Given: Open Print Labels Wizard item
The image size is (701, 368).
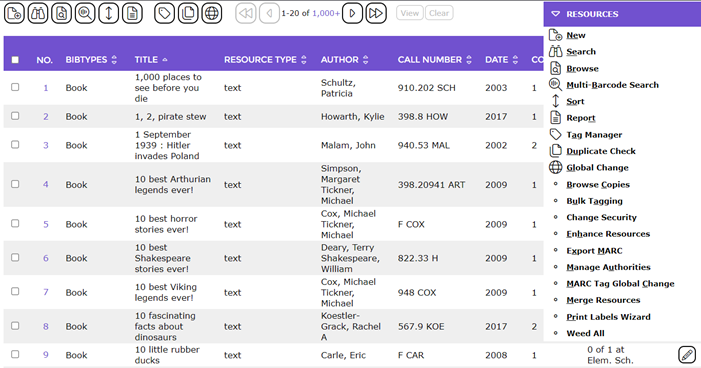Looking at the screenshot, I should 608,317.
